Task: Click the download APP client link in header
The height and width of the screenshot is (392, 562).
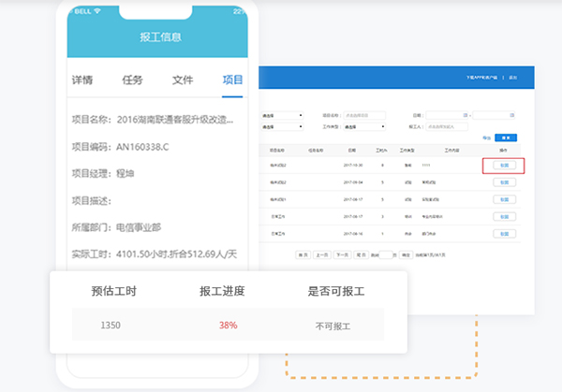Action: point(481,78)
